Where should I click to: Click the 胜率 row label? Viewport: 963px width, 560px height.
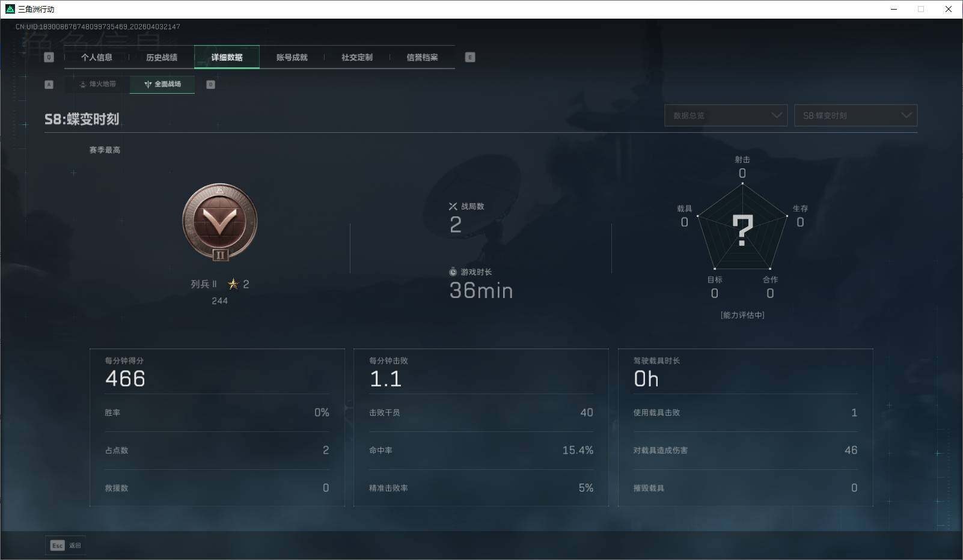click(x=112, y=413)
